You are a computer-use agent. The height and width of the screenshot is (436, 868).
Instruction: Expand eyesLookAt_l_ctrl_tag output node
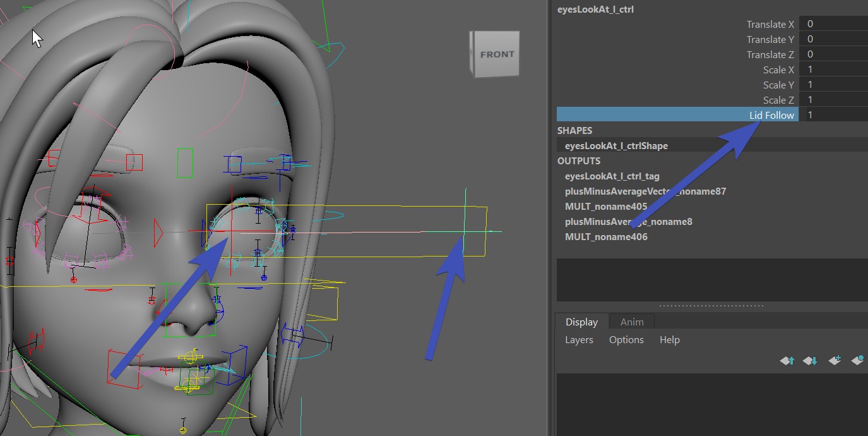click(612, 176)
